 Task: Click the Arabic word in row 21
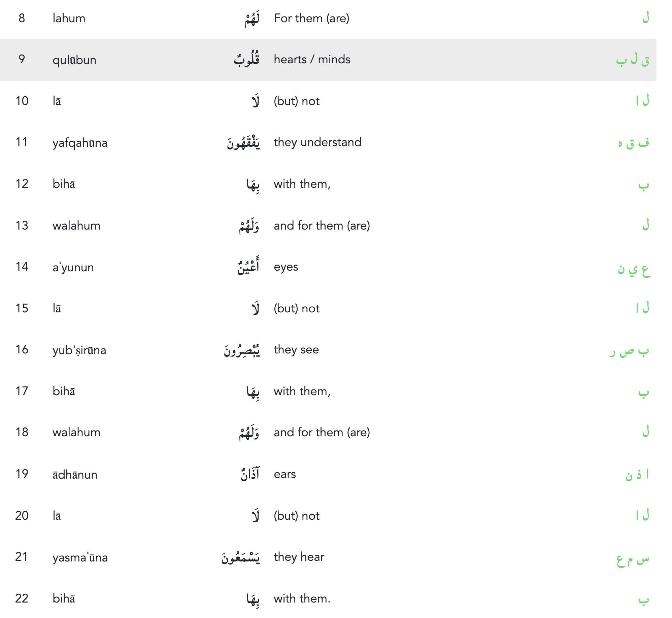241,557
